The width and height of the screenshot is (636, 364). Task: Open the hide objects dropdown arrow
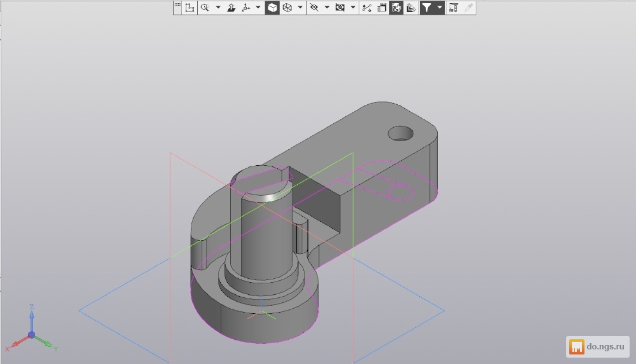point(327,8)
